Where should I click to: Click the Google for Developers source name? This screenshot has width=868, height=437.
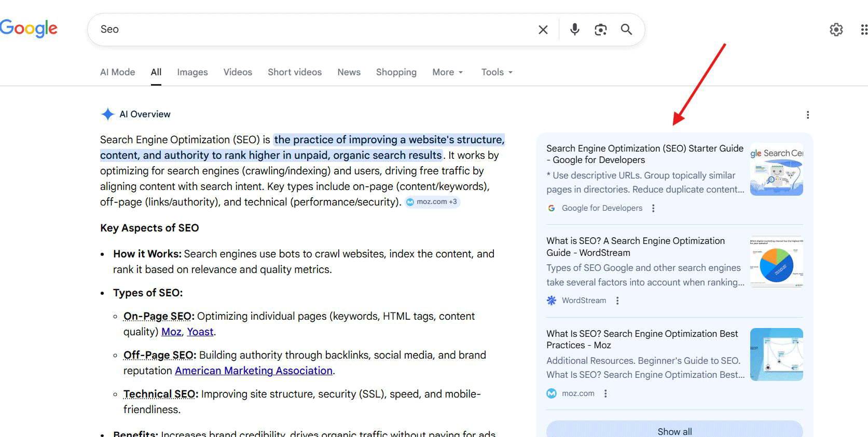pos(602,208)
